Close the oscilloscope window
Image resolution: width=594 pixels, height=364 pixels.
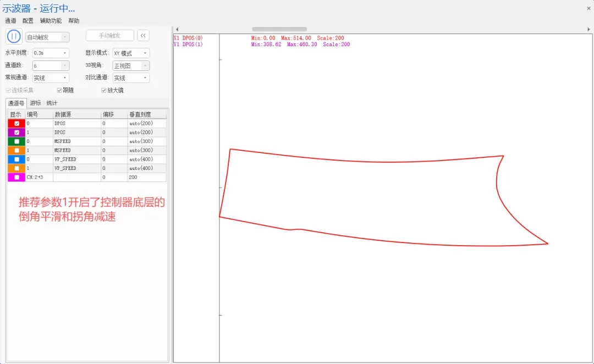(588, 8)
